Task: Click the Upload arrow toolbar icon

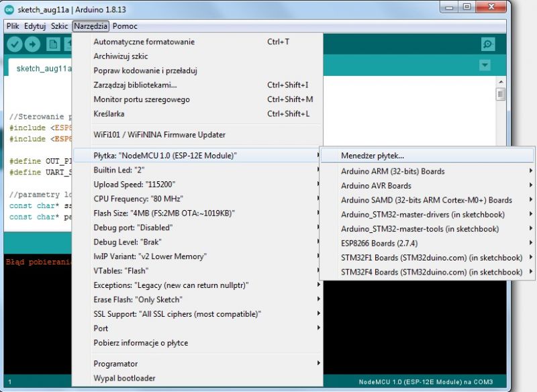Action: tap(32, 44)
